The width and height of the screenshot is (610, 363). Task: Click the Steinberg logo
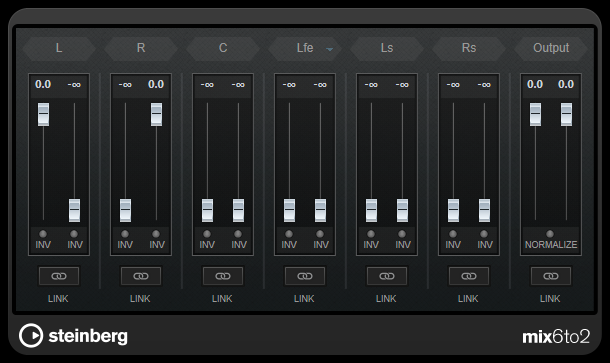coord(73,335)
